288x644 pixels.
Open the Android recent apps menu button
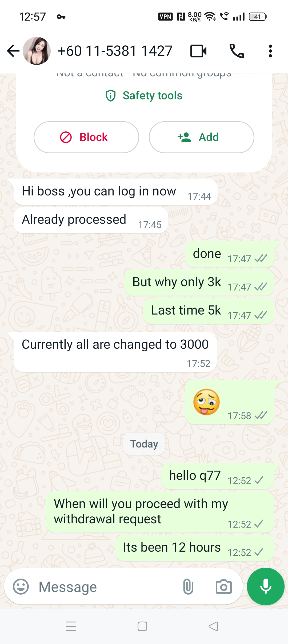coord(71,626)
